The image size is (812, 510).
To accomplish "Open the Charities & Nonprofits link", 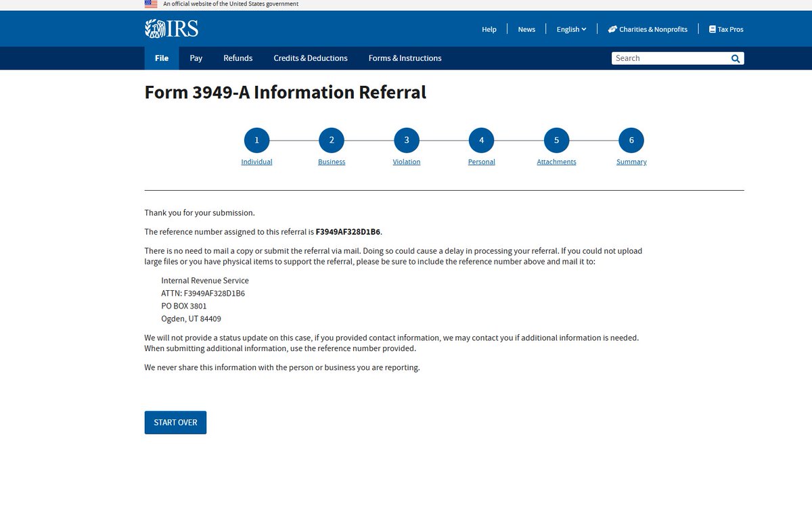I will tap(648, 29).
